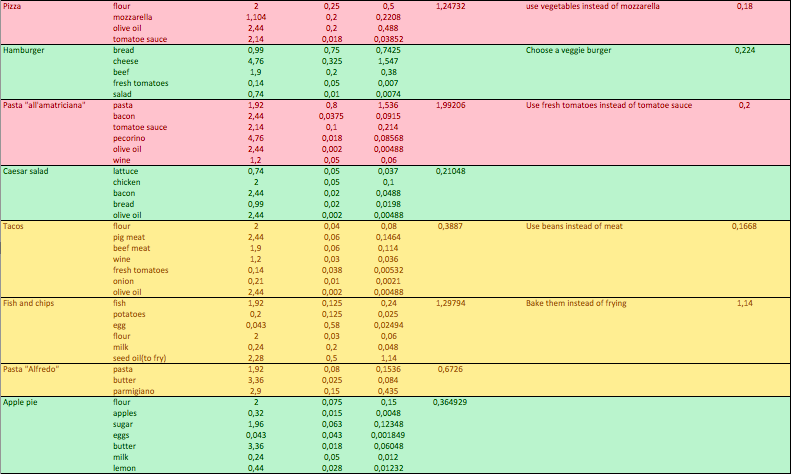The width and height of the screenshot is (791, 474).
Task: Select the Pasta "Alfredo" cell
Action: tap(34, 369)
